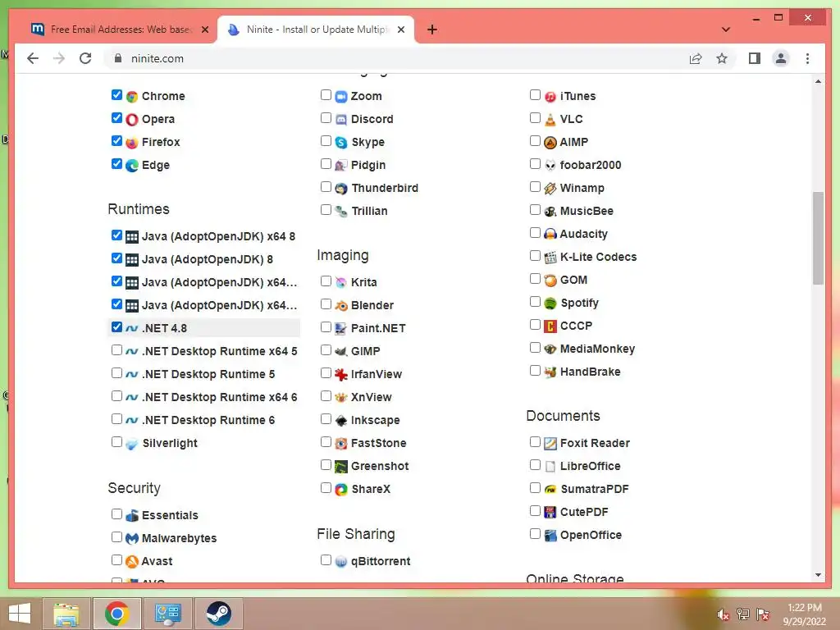Reload the page with the refresh icon
Image resolution: width=840 pixels, height=630 pixels.
tap(85, 58)
